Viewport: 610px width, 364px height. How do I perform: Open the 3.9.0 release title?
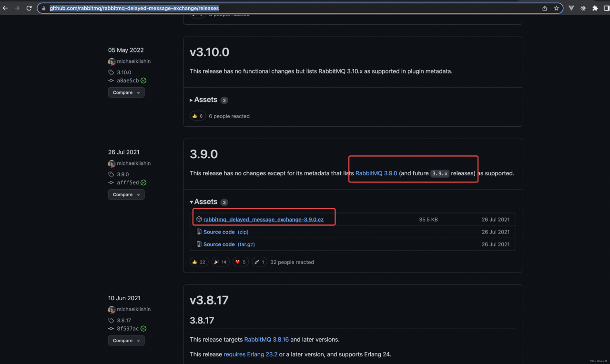[x=203, y=154]
